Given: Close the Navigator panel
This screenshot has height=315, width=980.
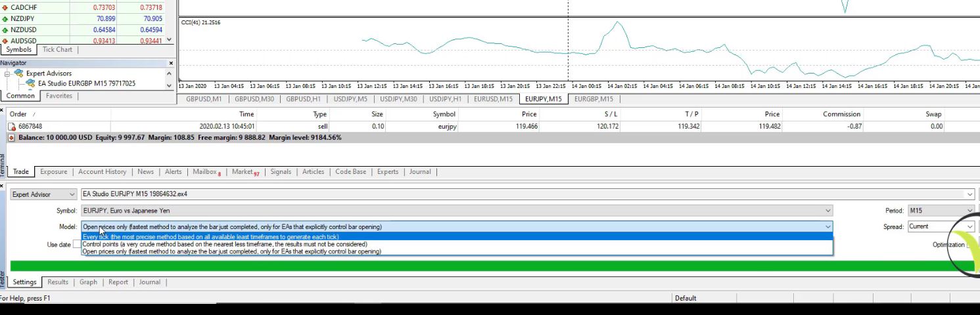Looking at the screenshot, I should [x=171, y=63].
